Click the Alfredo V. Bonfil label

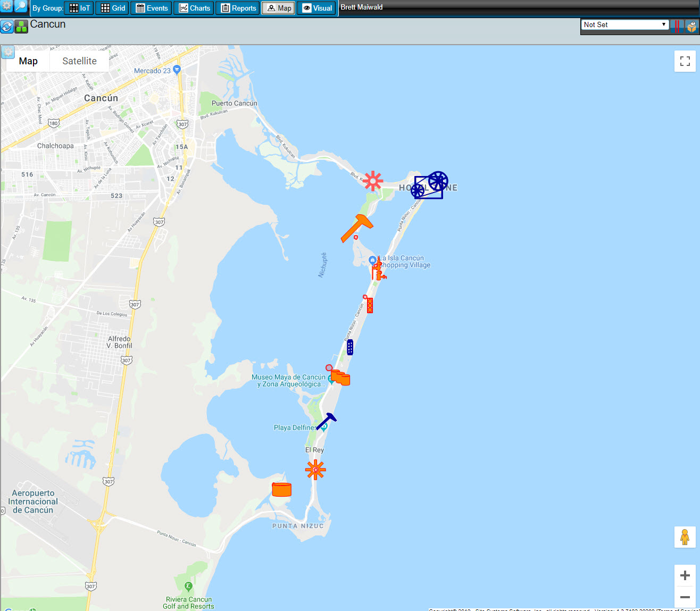119,342
